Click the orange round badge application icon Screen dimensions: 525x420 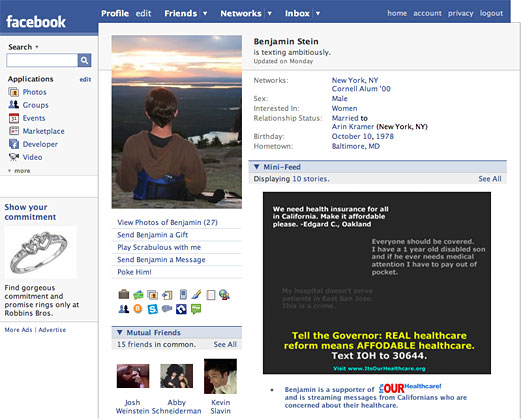coord(138,309)
